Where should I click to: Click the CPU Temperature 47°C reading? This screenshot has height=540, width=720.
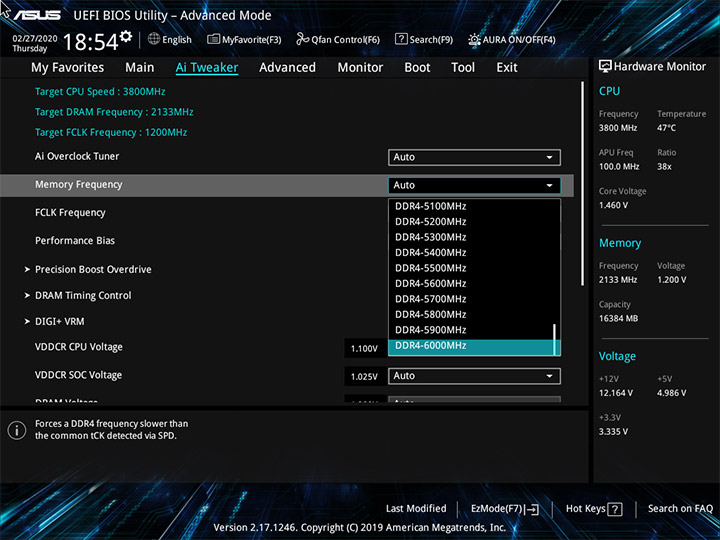tap(666, 128)
